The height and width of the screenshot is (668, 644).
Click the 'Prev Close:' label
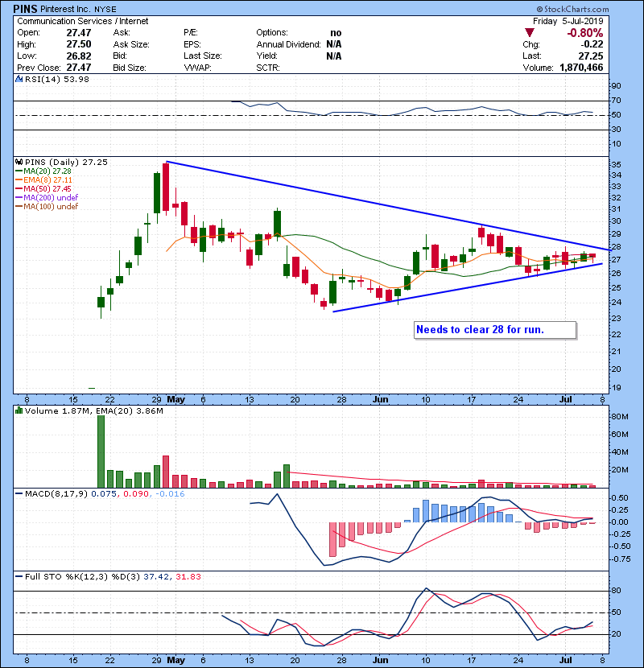click(39, 68)
